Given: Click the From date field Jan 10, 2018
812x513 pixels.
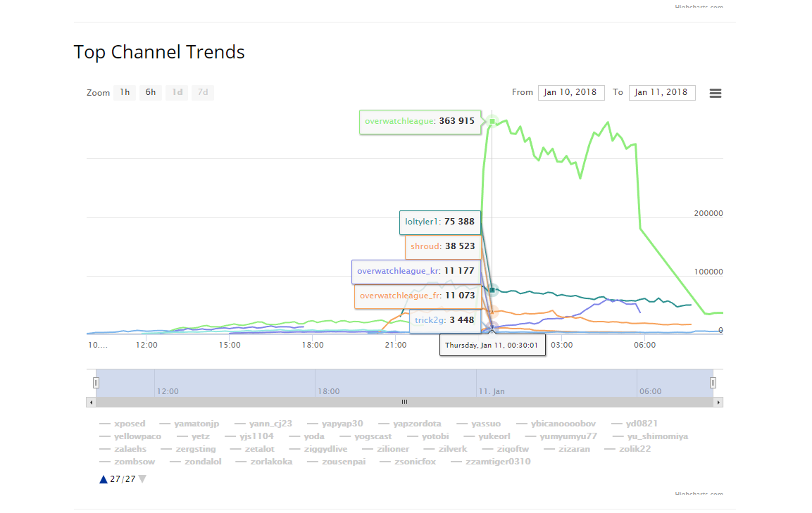Looking at the screenshot, I should tap(571, 93).
